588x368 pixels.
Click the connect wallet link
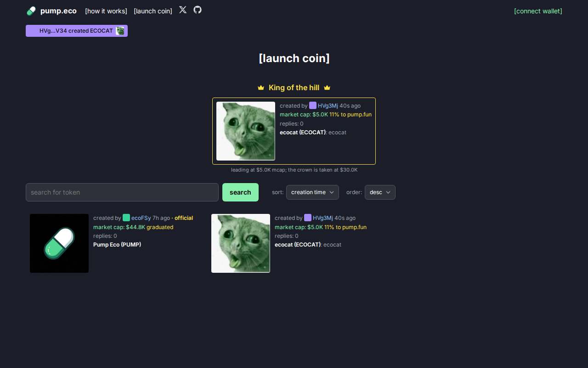pos(538,11)
